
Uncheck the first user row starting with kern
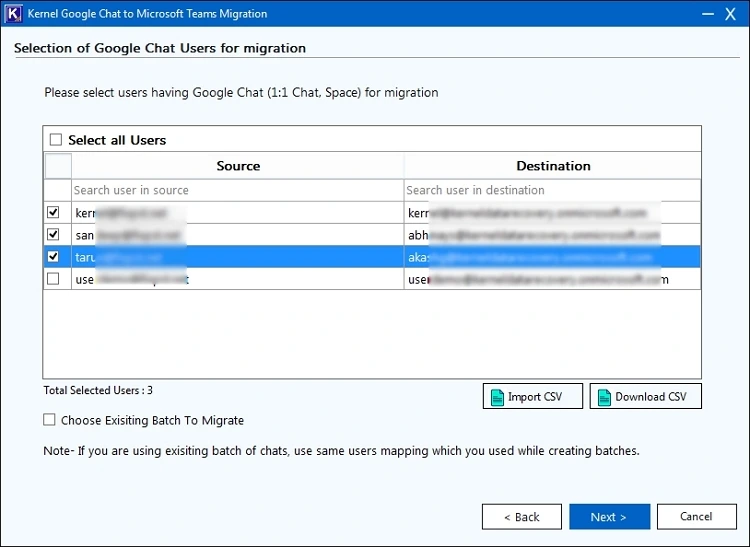(x=53, y=212)
